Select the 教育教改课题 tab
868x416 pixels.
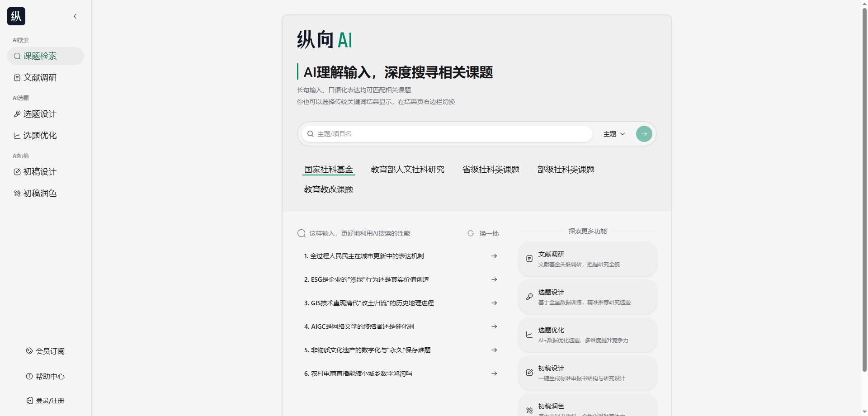pos(329,189)
